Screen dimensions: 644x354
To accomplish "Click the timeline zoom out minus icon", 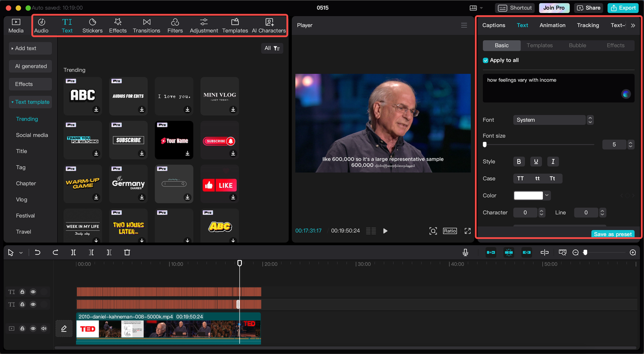I will pyautogui.click(x=576, y=252).
